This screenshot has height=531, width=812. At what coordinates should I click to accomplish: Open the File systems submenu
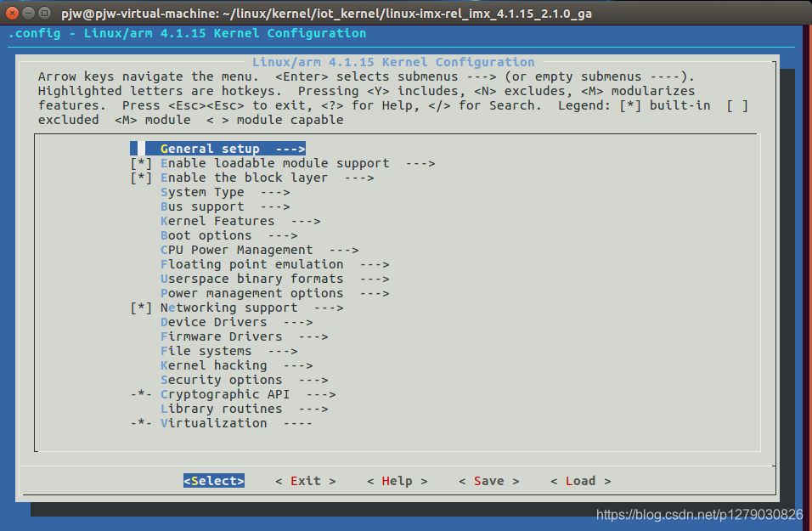228,351
